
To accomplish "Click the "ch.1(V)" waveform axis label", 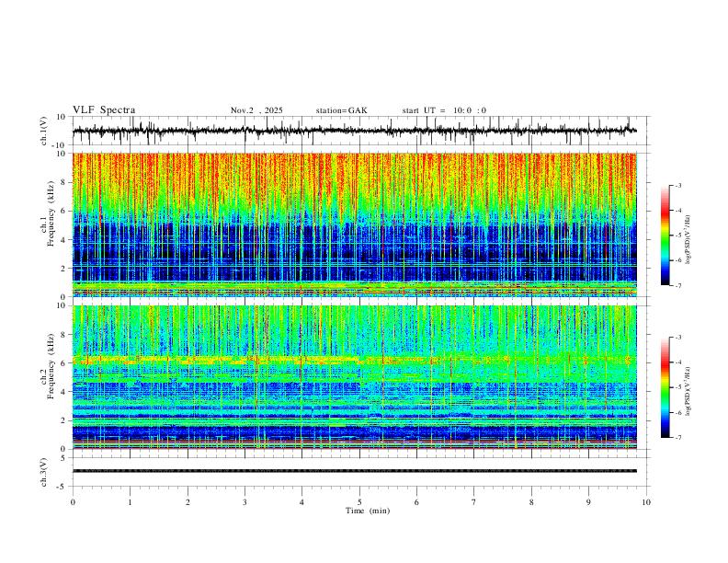I will (44, 131).
